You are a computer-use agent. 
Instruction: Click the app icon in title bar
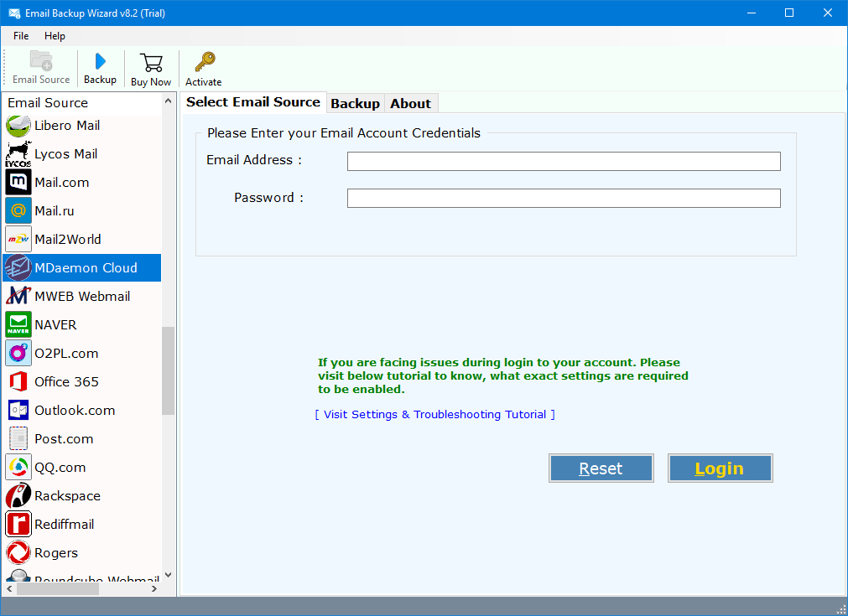[14, 13]
